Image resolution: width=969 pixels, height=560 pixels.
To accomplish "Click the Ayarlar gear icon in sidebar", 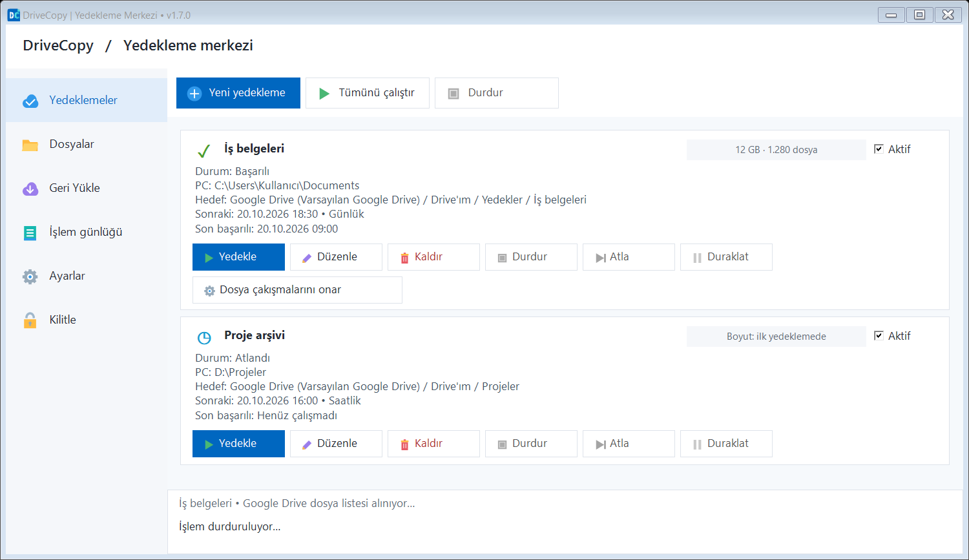I will [30, 276].
